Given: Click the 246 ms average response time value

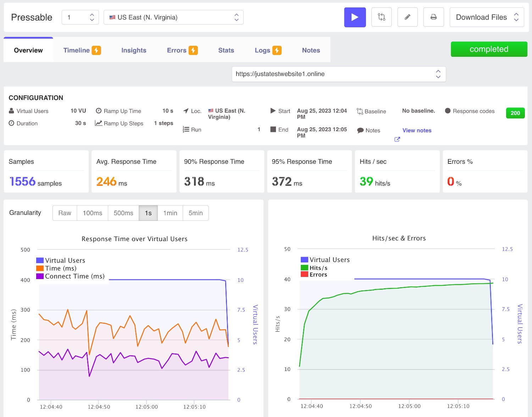Looking at the screenshot, I should click(112, 182).
